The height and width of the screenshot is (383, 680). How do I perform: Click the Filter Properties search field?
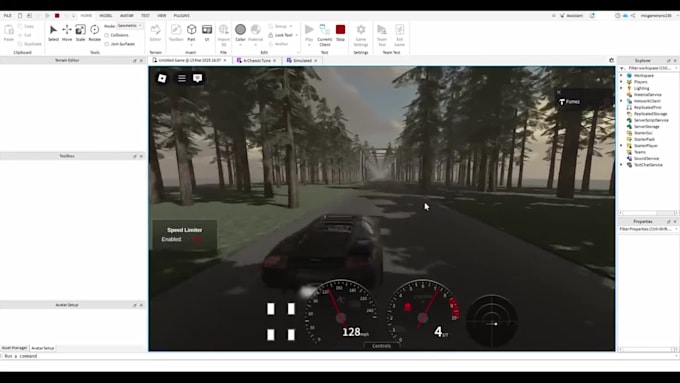coord(649,229)
